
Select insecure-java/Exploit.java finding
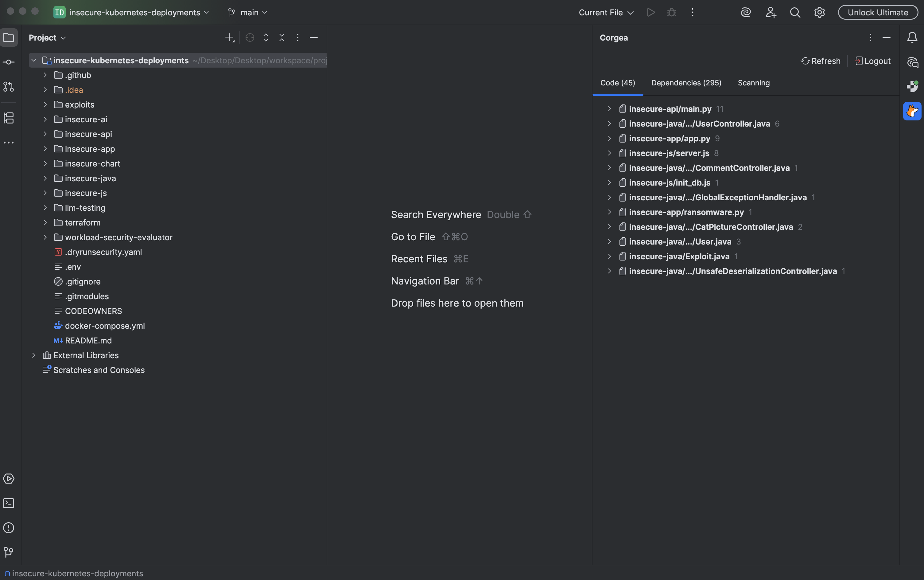679,257
